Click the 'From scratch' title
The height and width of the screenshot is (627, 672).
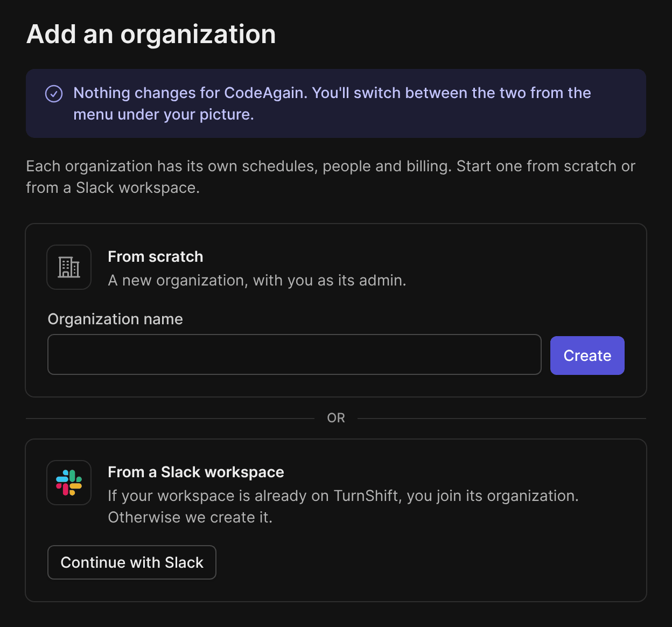156,256
